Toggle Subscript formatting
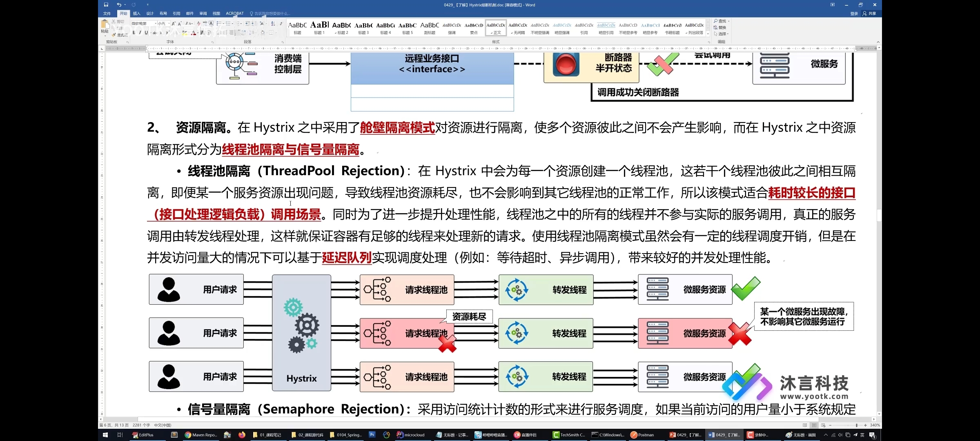The width and height of the screenshot is (980, 441). (x=161, y=33)
